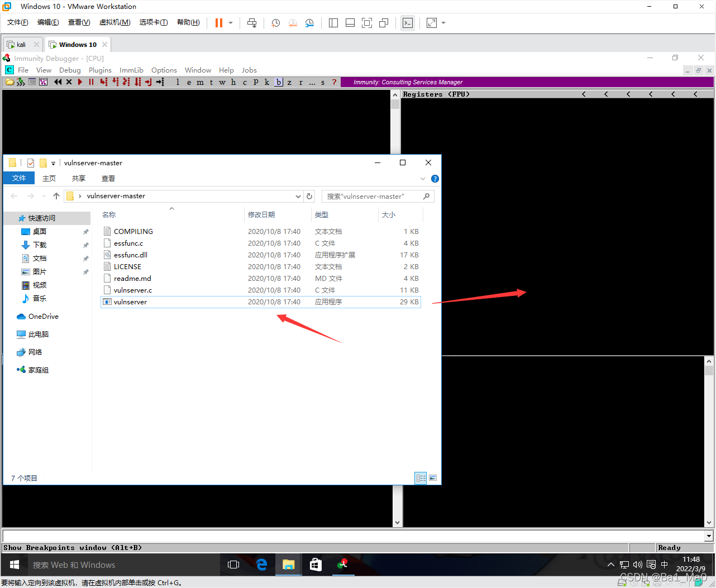Click VMware unity mode icon
This screenshot has width=716, height=588.
coord(384,23)
